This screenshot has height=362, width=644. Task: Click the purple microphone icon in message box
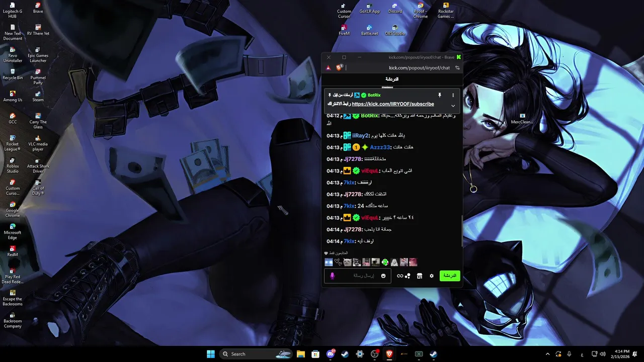[332, 276]
